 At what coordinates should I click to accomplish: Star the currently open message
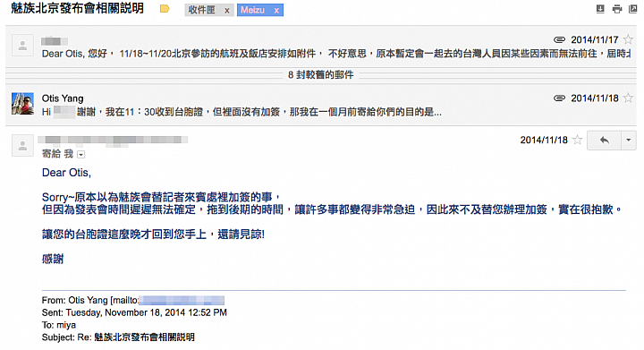(578, 140)
